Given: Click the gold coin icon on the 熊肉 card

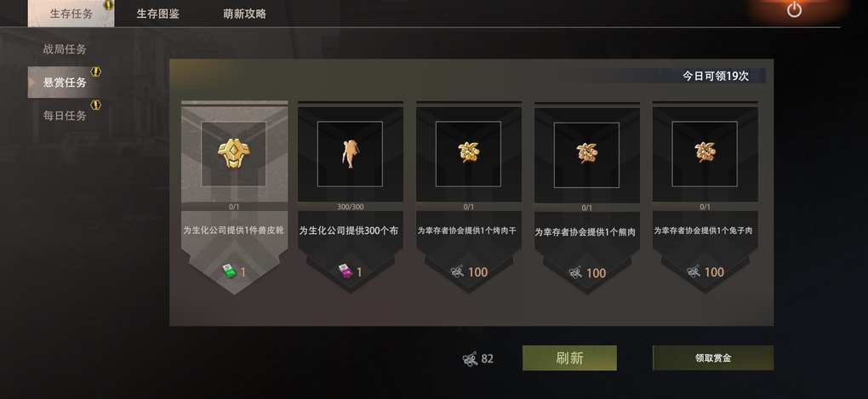Looking at the screenshot, I should point(586,153).
